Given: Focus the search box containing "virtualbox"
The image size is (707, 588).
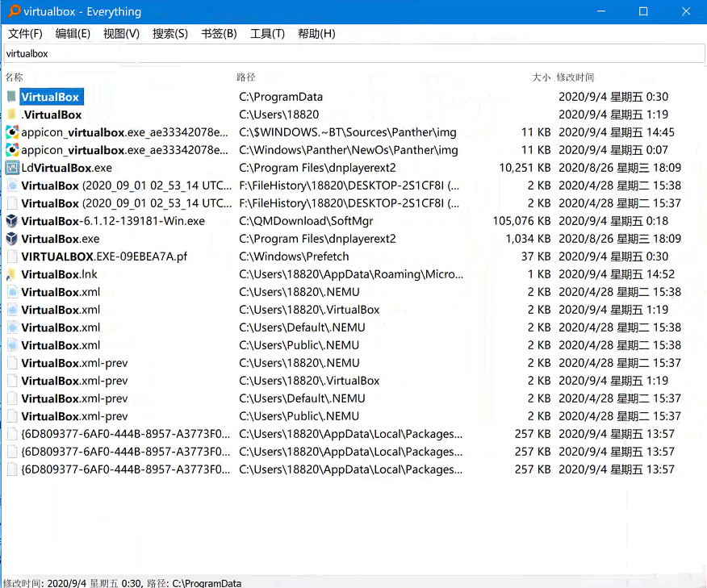Looking at the screenshot, I should tap(354, 53).
